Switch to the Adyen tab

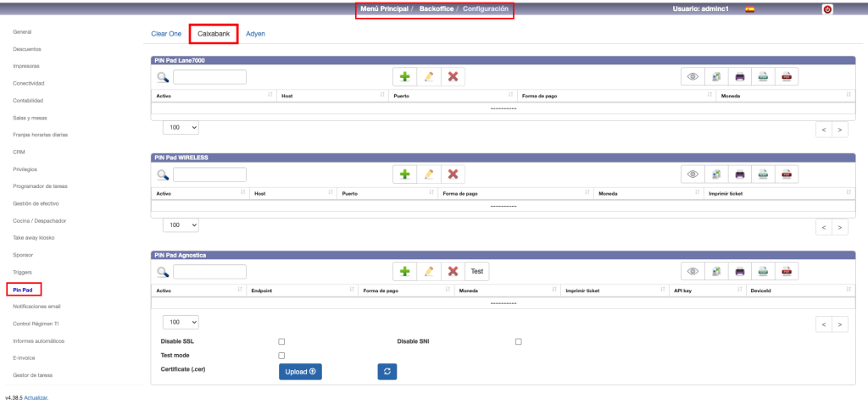click(255, 34)
